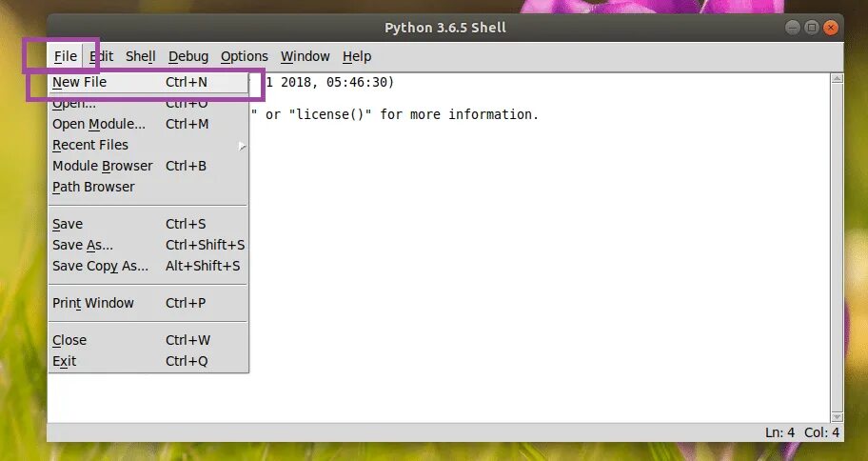Click Close in the File menu
The image size is (868, 461).
coord(148,340)
